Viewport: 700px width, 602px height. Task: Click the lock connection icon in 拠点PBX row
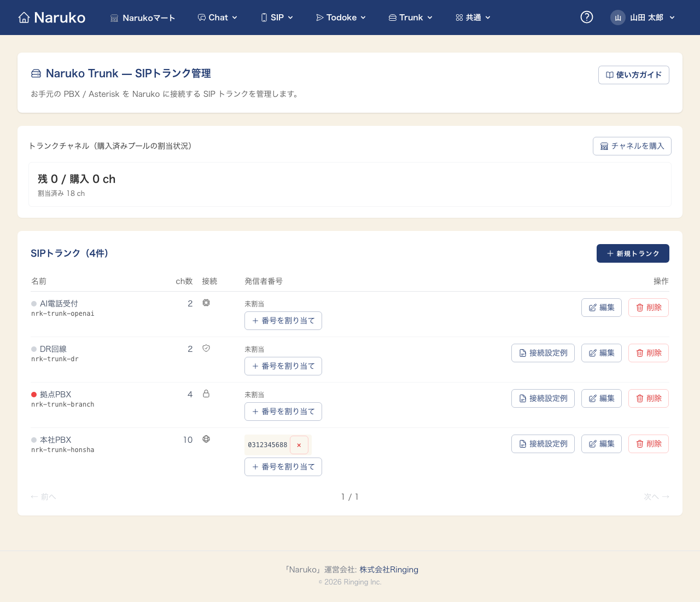click(x=206, y=393)
